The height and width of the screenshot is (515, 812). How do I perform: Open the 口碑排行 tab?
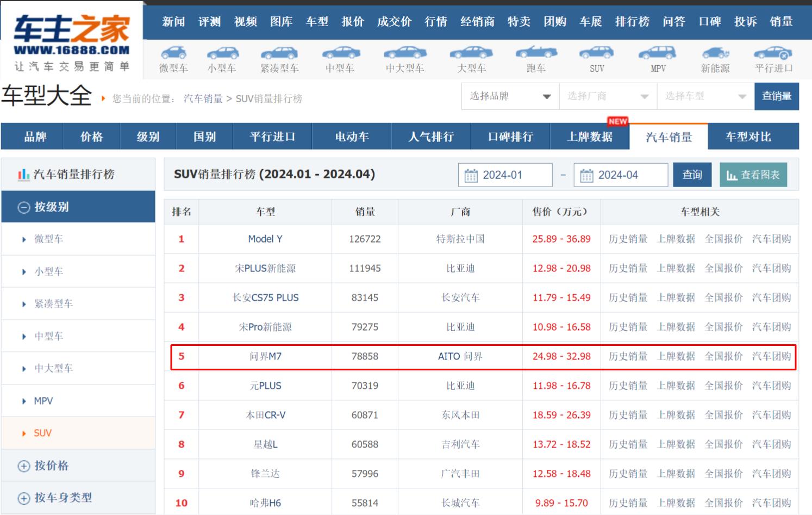(510, 136)
